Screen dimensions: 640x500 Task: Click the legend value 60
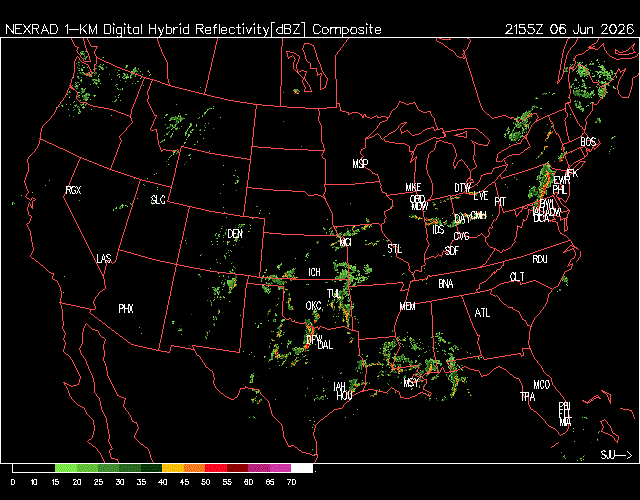click(x=248, y=482)
